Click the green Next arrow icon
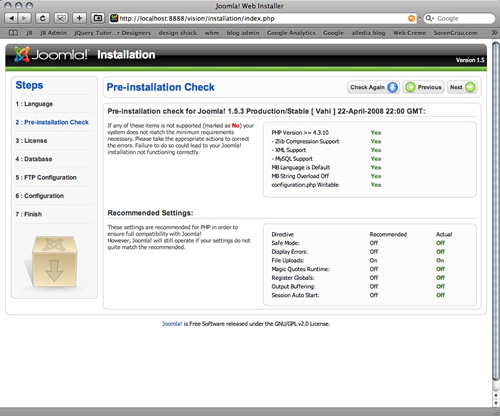500x416 pixels. click(470, 87)
